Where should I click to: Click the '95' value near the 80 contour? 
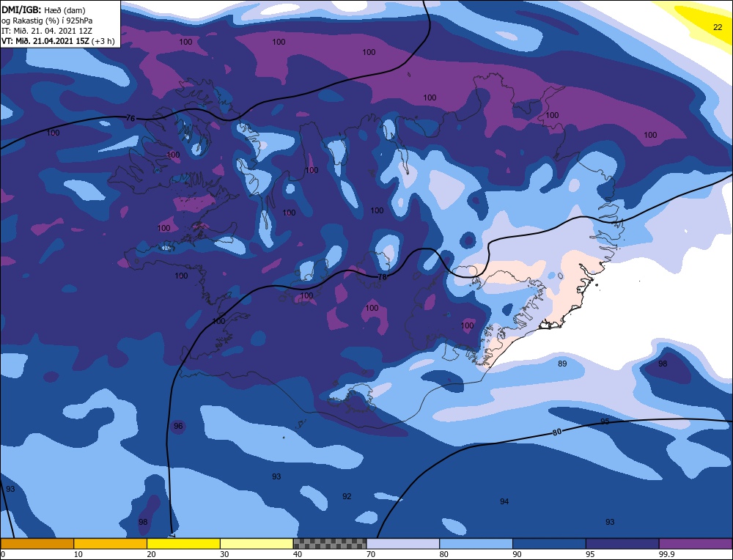[x=605, y=421]
